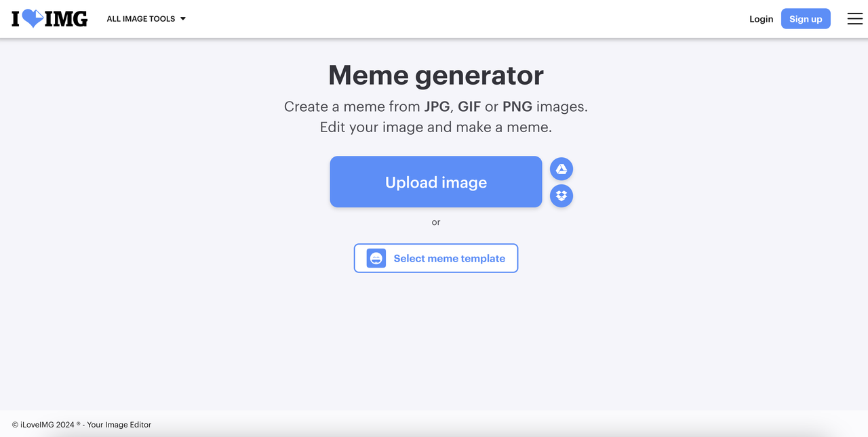Screen dimensions: 868x437
Task: Open the ALL IMAGE TOOLS menu
Action: pyautogui.click(x=141, y=19)
